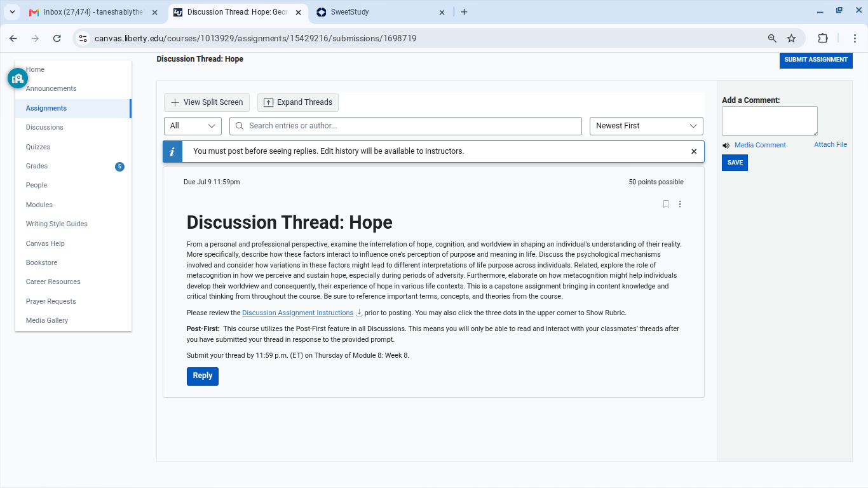Screen dimensions: 868x488
Task: Click into the Add a Comment text box
Action: tap(770, 121)
